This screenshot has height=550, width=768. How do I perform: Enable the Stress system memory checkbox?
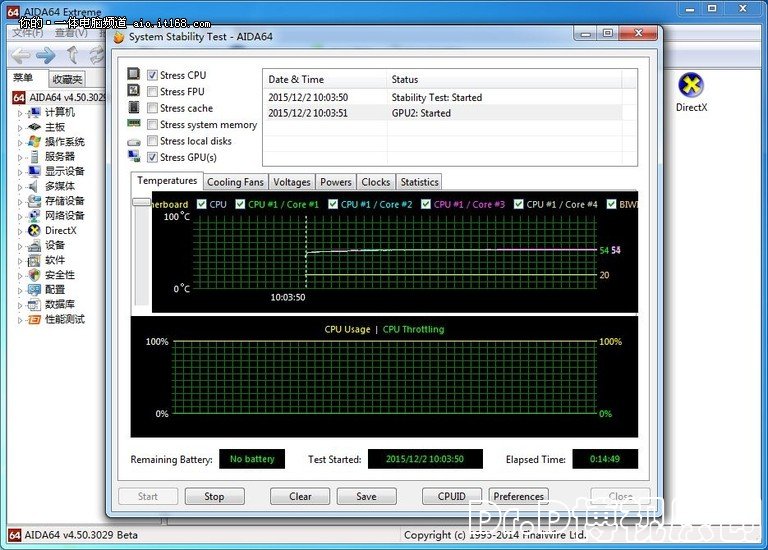152,124
